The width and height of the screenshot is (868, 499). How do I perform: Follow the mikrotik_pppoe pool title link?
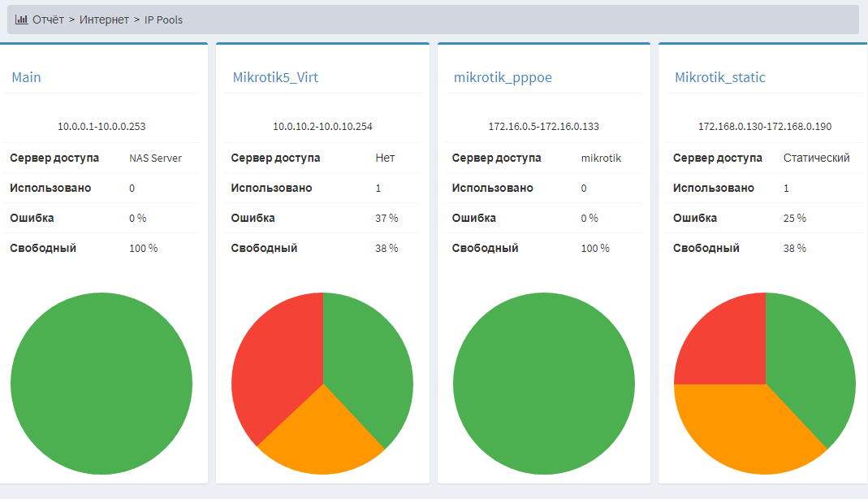coord(504,78)
